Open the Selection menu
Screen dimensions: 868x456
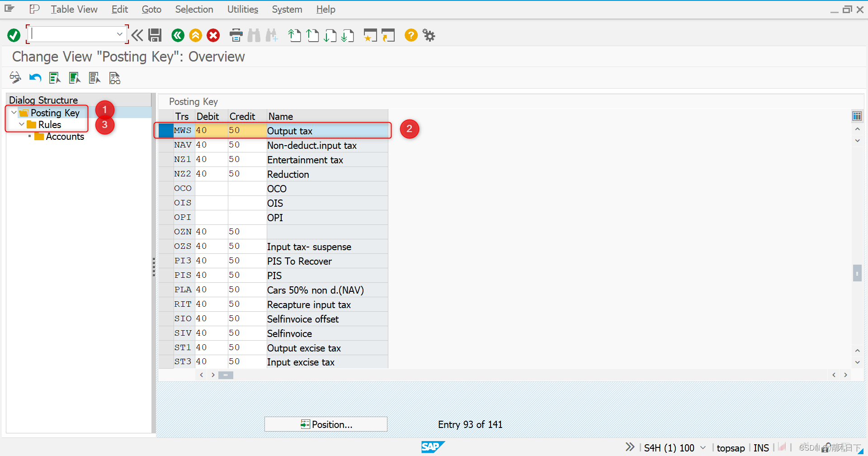(x=194, y=9)
